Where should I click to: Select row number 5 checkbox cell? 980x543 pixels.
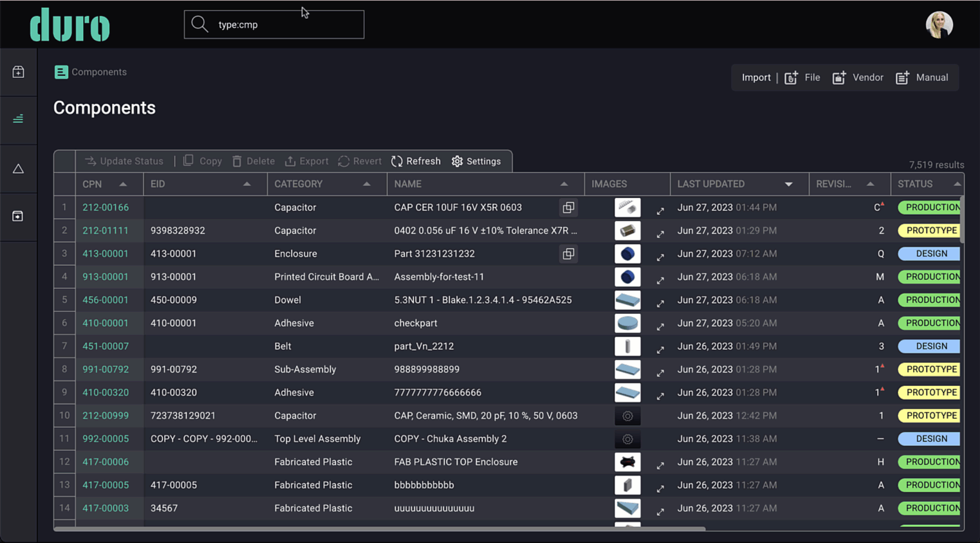64,300
